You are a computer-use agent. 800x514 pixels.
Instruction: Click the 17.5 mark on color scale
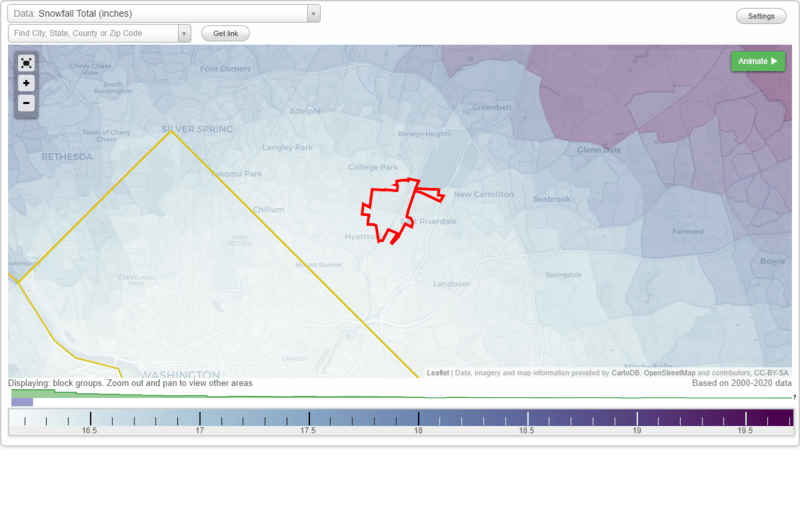308,430
